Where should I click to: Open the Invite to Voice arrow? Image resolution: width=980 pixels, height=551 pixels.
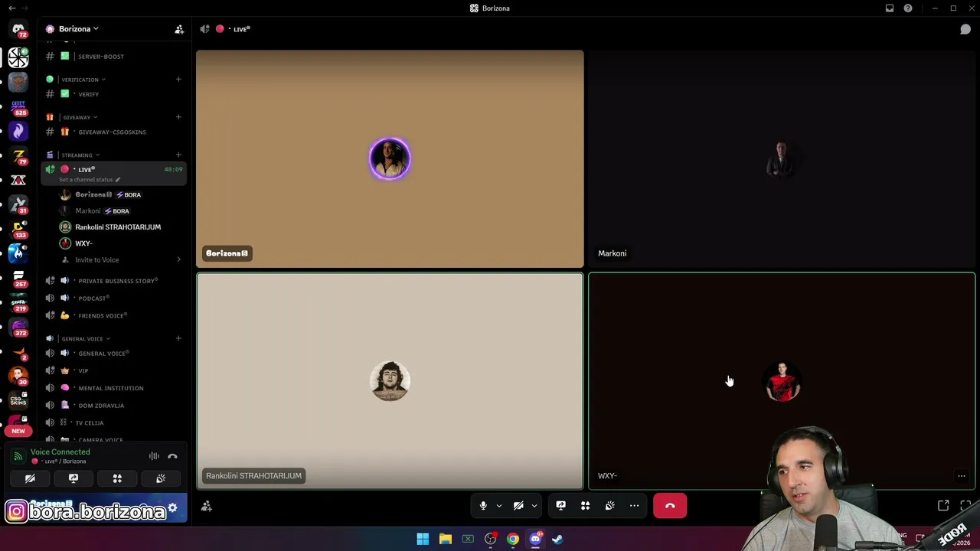[x=178, y=260]
